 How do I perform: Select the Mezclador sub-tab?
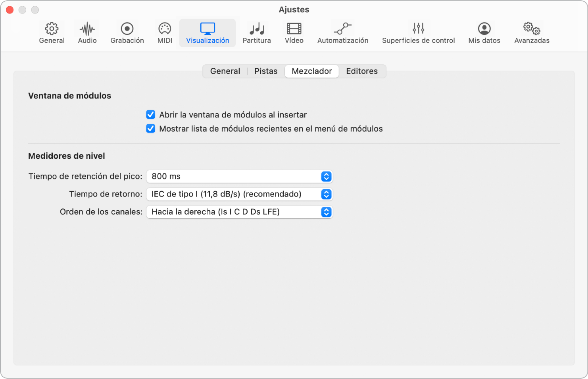(312, 71)
